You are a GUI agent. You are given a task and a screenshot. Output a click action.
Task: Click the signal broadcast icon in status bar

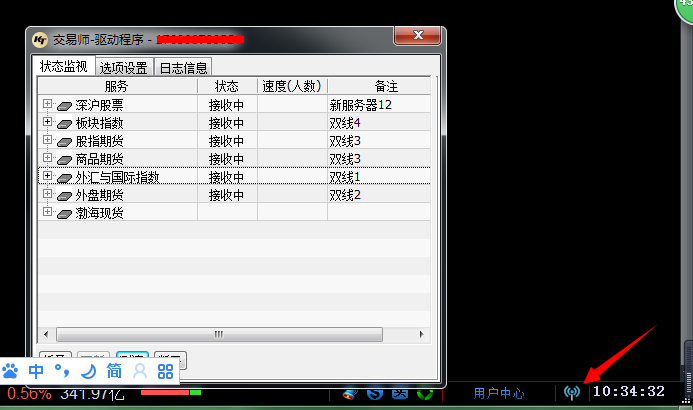[572, 392]
